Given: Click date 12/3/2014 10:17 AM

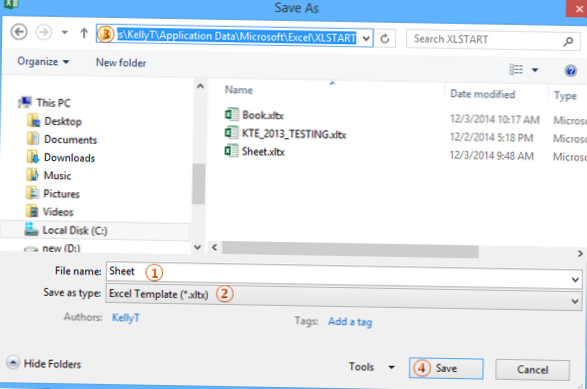Looking at the screenshot, I should [x=495, y=119].
